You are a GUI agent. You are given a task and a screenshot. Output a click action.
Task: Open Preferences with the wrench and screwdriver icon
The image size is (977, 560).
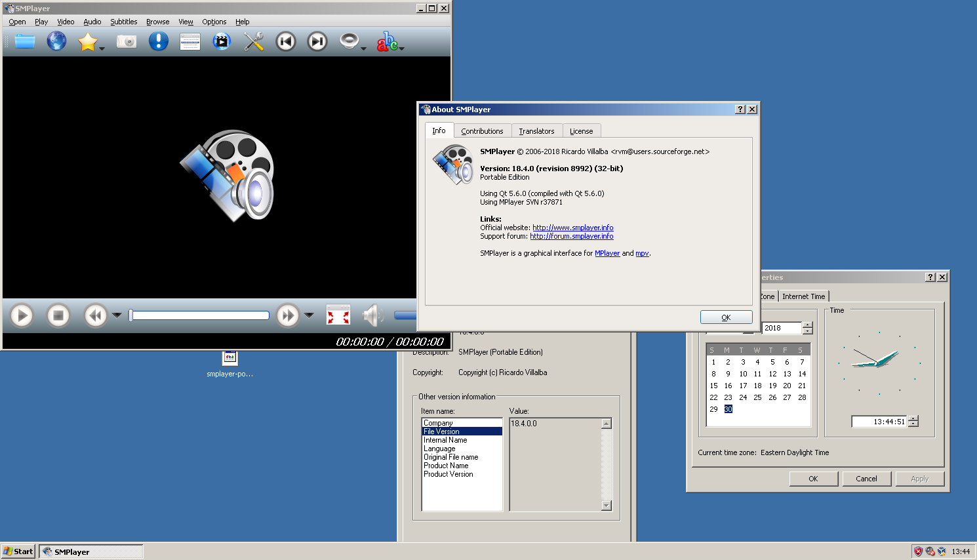pyautogui.click(x=253, y=41)
